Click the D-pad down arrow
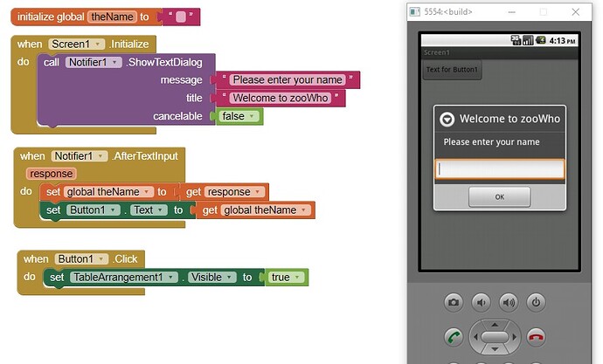 coord(495,349)
